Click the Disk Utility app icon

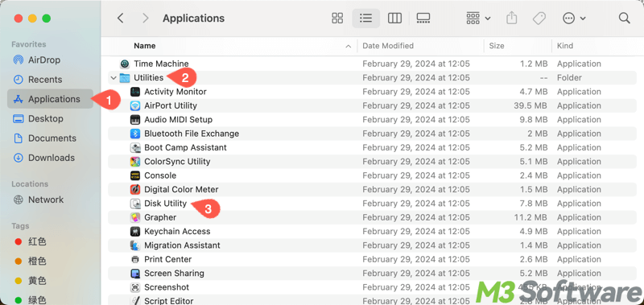[x=135, y=203]
